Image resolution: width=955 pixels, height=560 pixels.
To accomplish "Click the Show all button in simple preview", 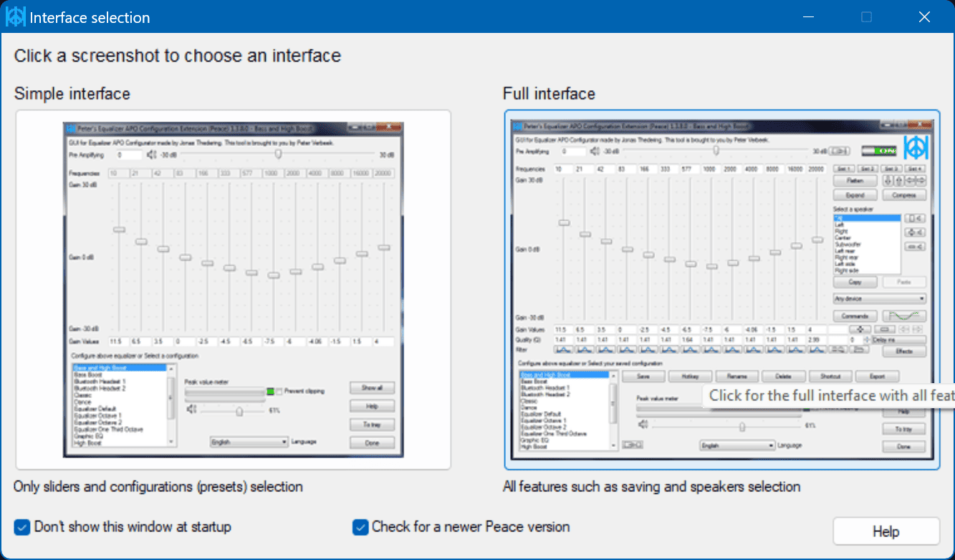I will 372,387.
